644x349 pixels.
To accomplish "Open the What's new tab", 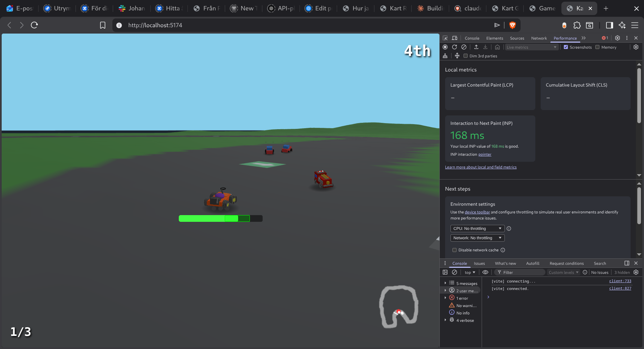I will [505, 263].
